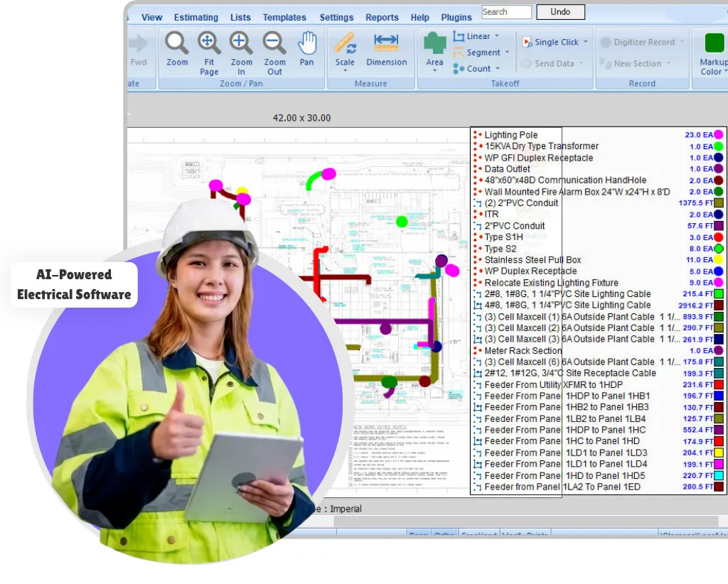This screenshot has width=728, height=584.
Task: Click into the Search field
Action: (x=506, y=12)
